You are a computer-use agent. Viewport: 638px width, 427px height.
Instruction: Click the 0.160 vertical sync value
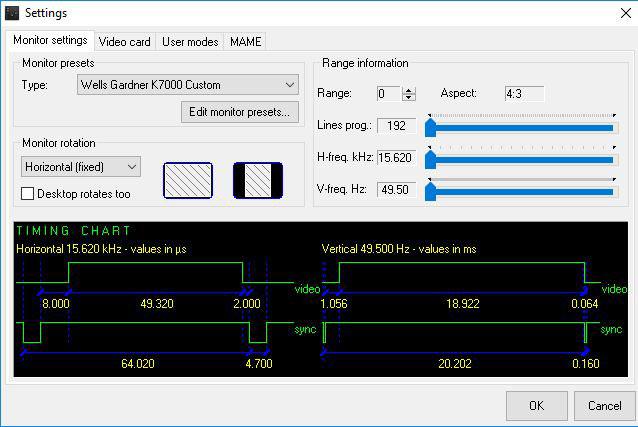pos(586,363)
